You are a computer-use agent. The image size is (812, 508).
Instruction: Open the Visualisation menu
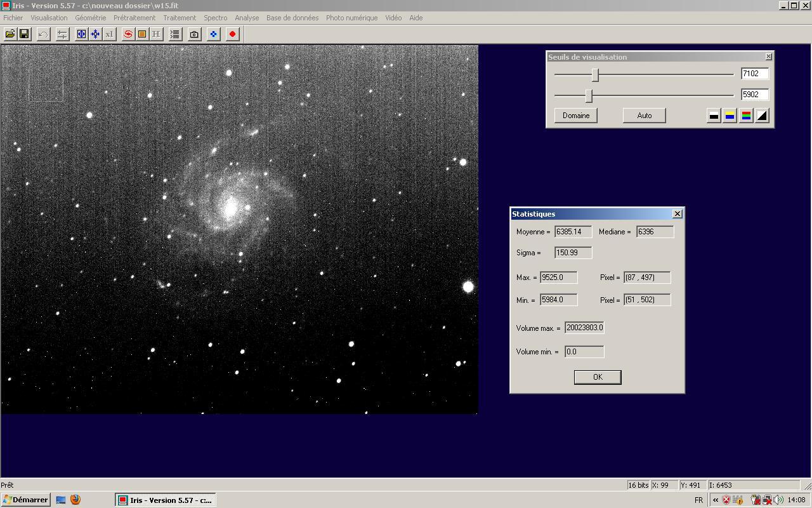click(49, 18)
